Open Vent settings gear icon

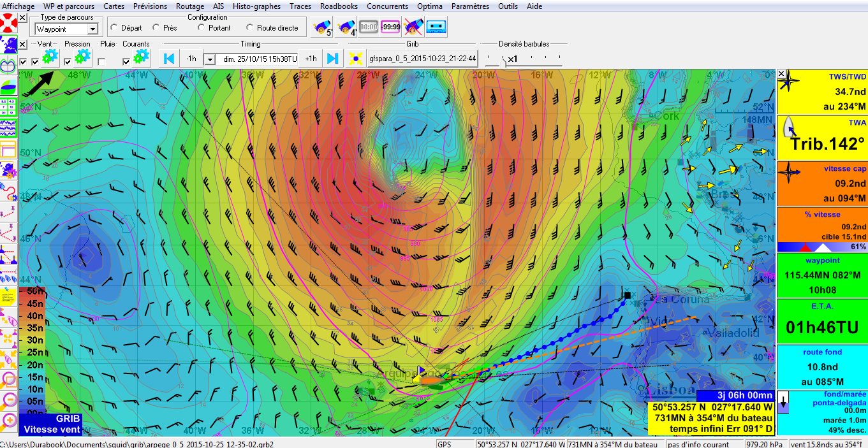point(50,58)
